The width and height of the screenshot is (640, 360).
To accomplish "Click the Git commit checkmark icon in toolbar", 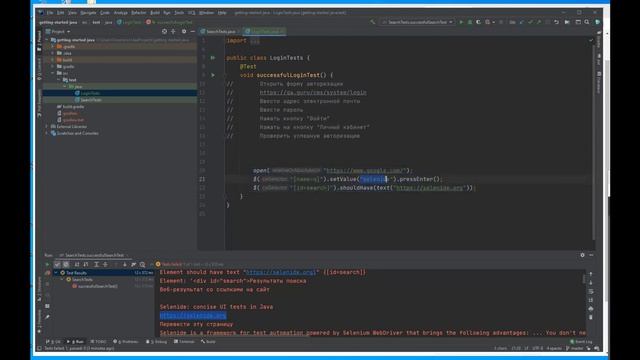I will coord(530,22).
